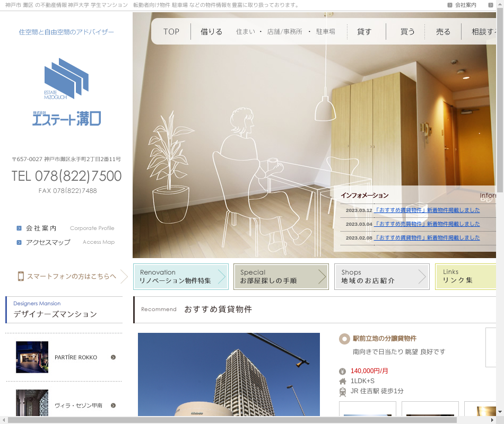
Task: Select 借りる in the navigation bar
Action: (212, 32)
